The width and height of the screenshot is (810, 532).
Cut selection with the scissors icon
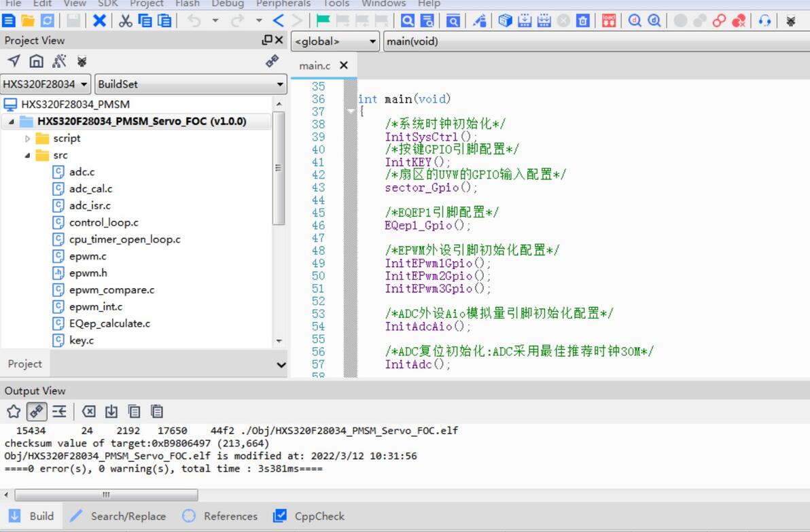point(126,20)
